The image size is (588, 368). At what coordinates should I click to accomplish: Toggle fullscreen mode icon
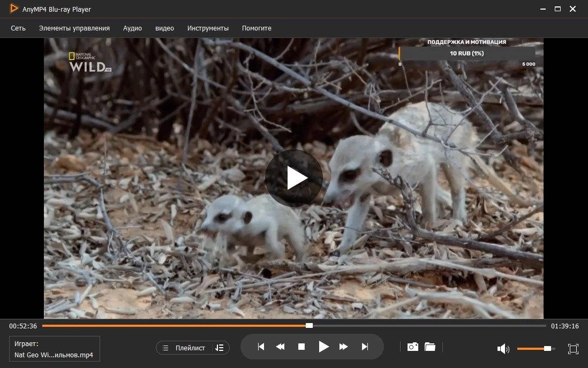(x=573, y=349)
